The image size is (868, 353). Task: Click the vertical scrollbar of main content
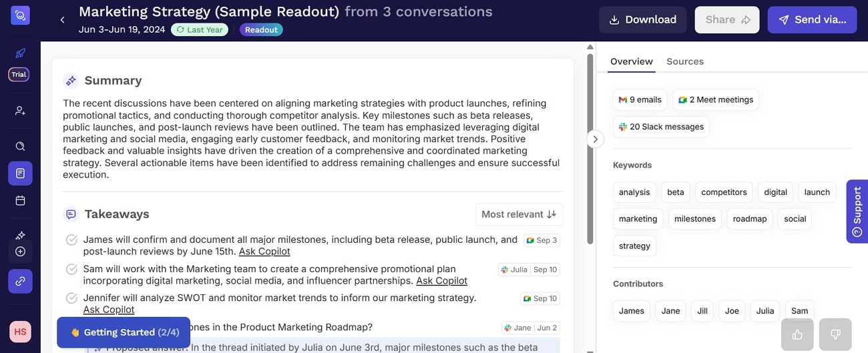click(590, 147)
